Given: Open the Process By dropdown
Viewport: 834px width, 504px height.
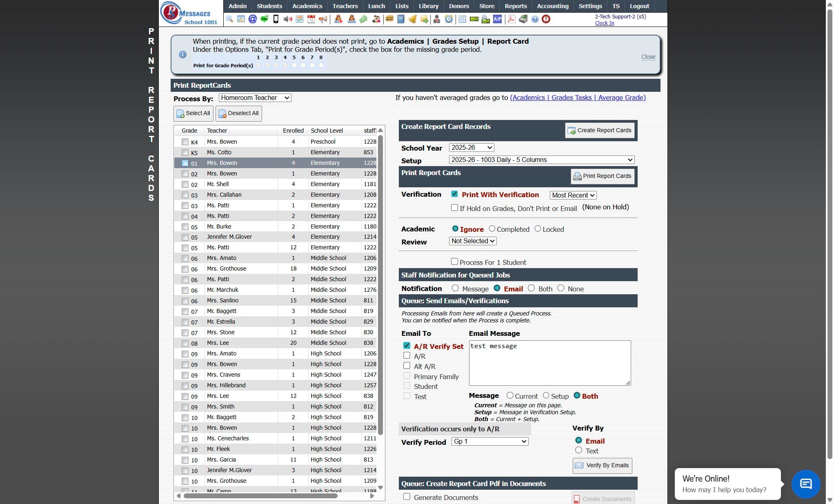Looking at the screenshot, I should pos(255,98).
